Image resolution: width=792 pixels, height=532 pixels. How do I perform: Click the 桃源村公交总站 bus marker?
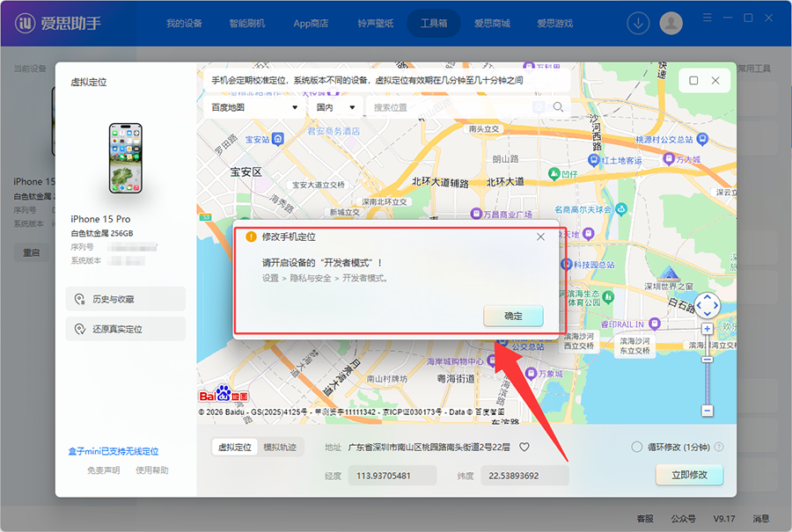702,139
